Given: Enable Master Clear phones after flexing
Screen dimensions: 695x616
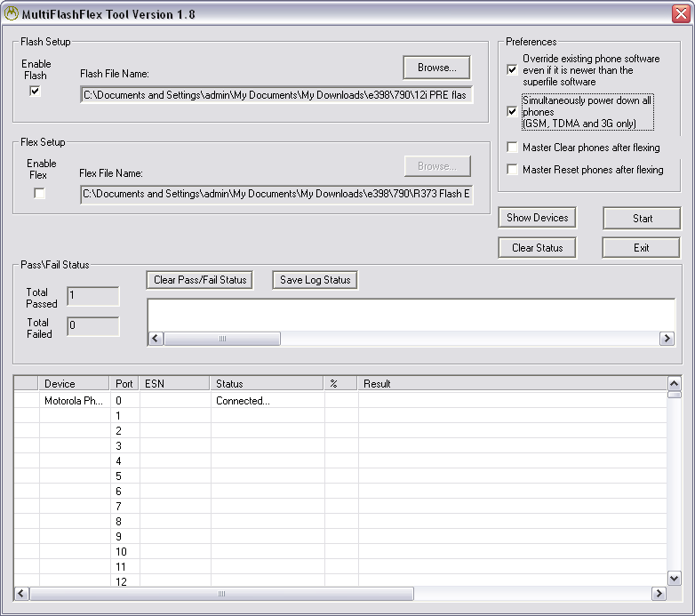Looking at the screenshot, I should pos(512,148).
